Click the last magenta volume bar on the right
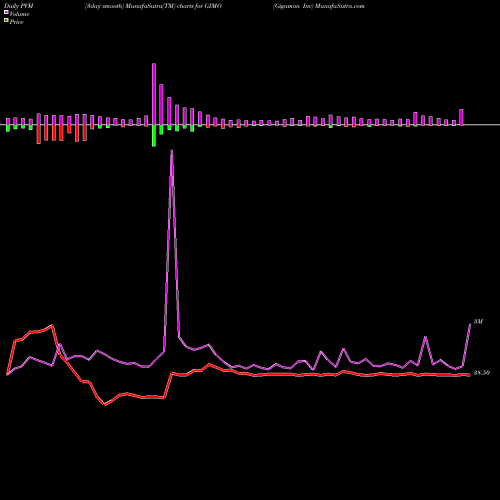 tap(462, 117)
